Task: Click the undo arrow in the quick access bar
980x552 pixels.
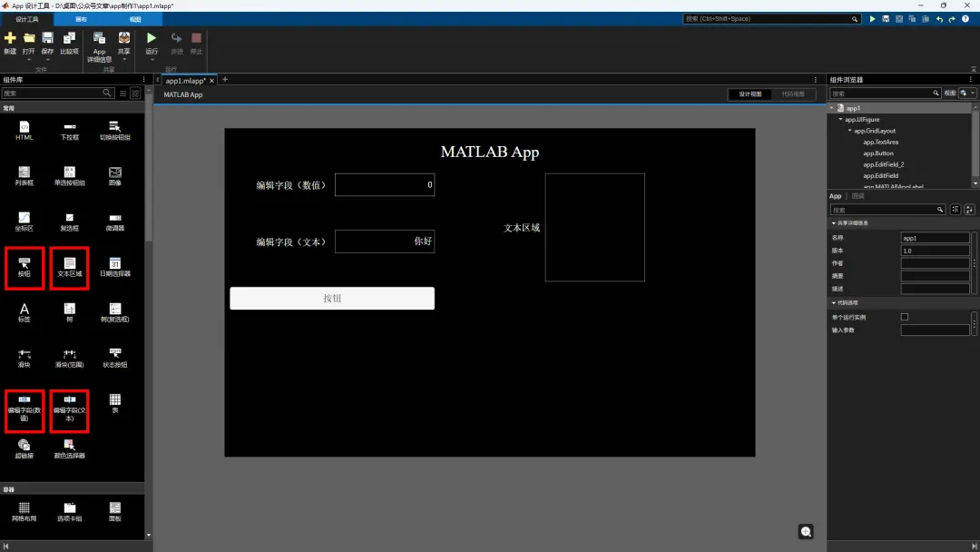Action: pyautogui.click(x=939, y=19)
